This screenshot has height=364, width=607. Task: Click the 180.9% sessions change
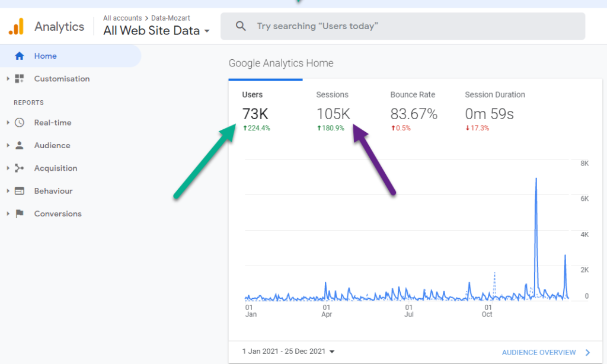coord(331,128)
